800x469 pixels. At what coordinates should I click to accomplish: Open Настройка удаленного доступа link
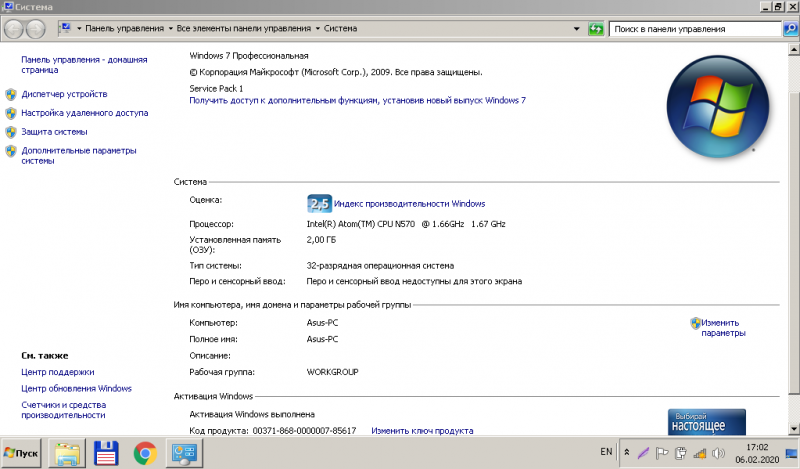[x=85, y=113]
